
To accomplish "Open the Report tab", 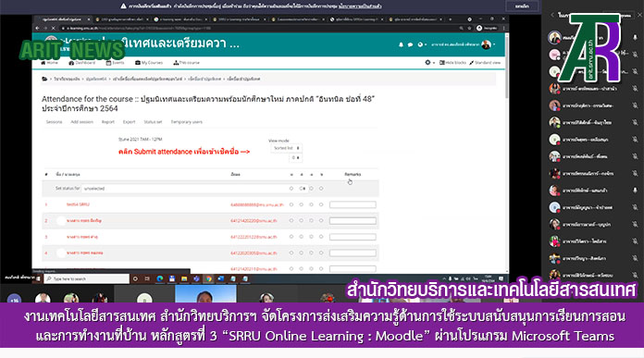I will coord(108,122).
